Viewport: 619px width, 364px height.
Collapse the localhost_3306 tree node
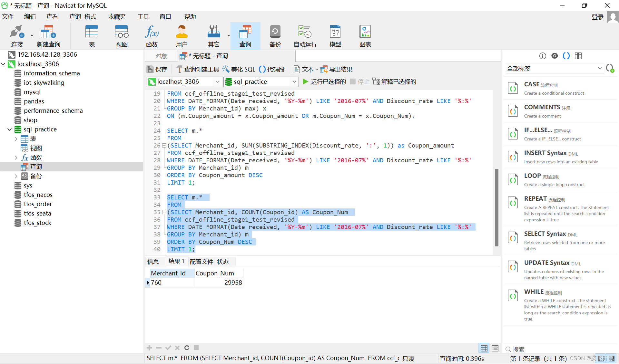(3, 64)
